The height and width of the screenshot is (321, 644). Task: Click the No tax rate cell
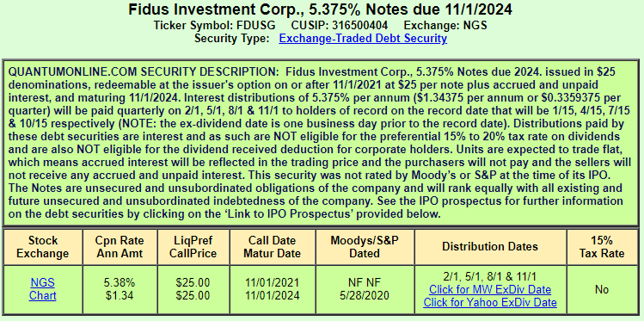tap(602, 290)
